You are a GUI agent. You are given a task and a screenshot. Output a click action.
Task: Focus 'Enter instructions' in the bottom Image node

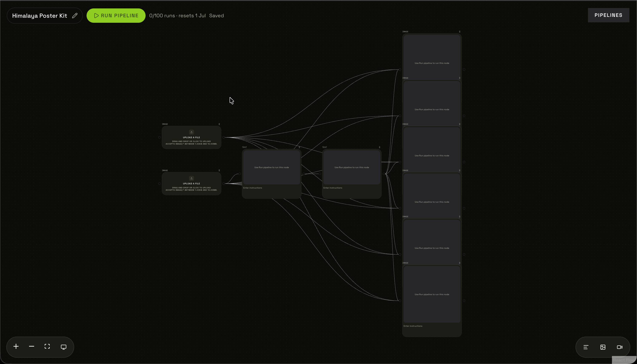pos(432,330)
